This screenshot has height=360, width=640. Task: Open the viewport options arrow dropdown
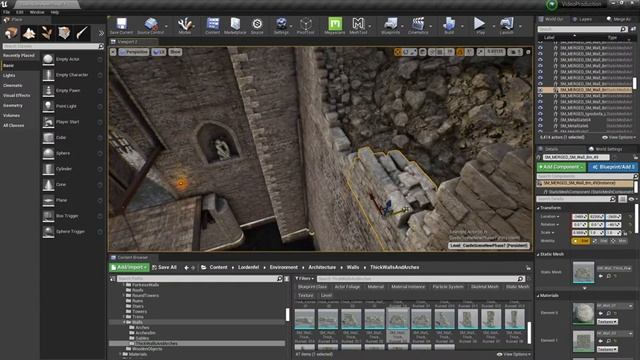click(x=113, y=52)
